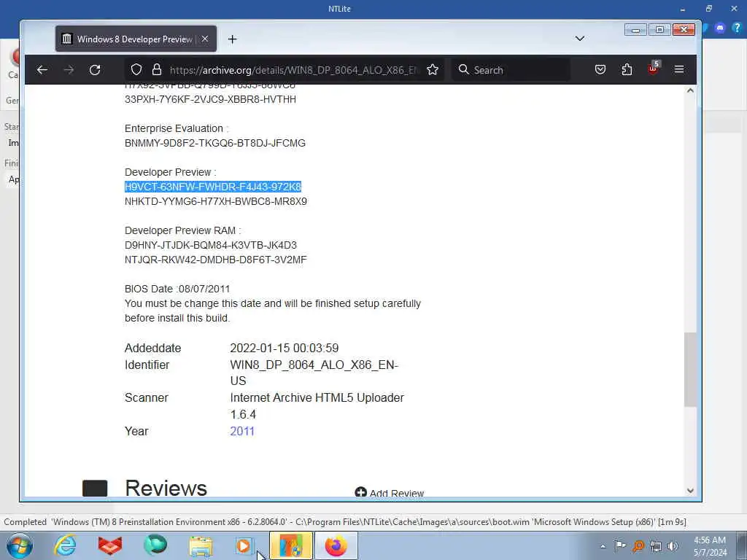
Task: Open the 2011 year link
Action: pos(242,432)
